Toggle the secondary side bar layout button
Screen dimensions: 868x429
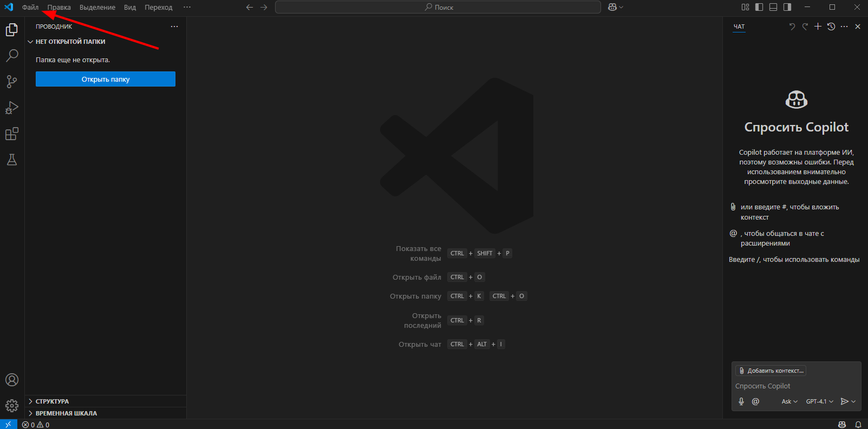click(x=787, y=7)
